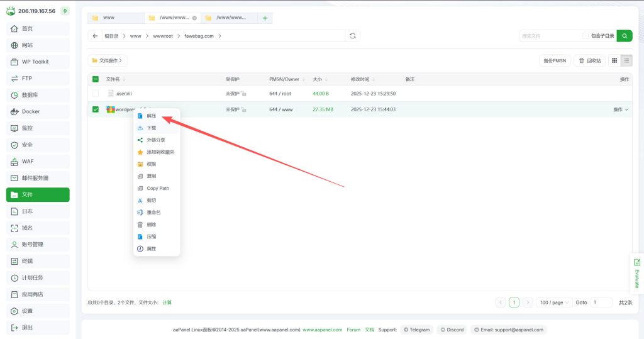Click the Goto page number field
The width and height of the screenshot is (644, 339).
click(601, 303)
